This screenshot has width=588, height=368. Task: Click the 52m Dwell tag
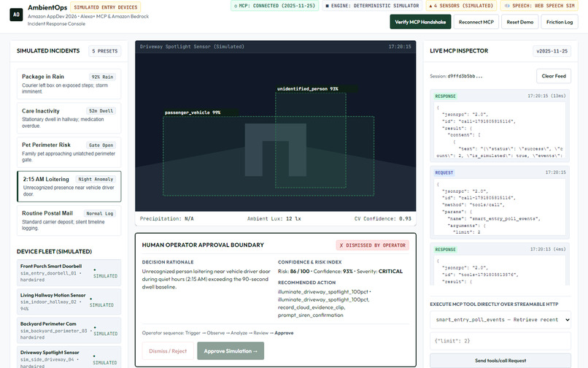[x=101, y=111]
